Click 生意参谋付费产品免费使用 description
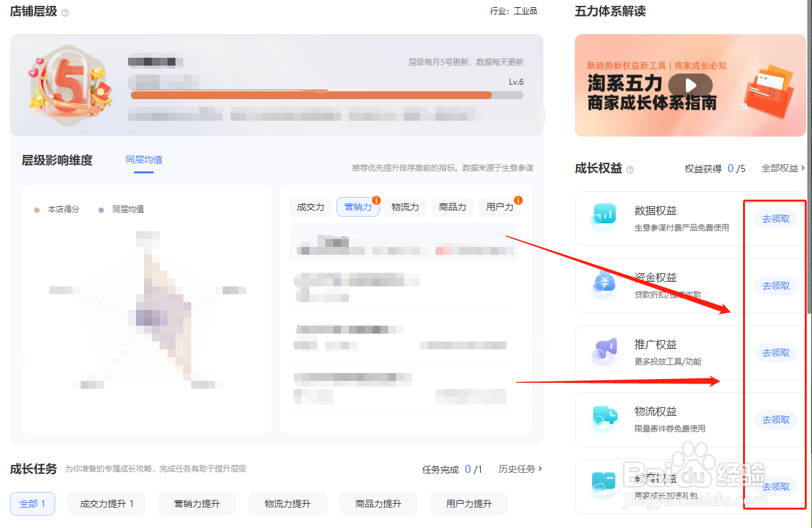 [682, 228]
